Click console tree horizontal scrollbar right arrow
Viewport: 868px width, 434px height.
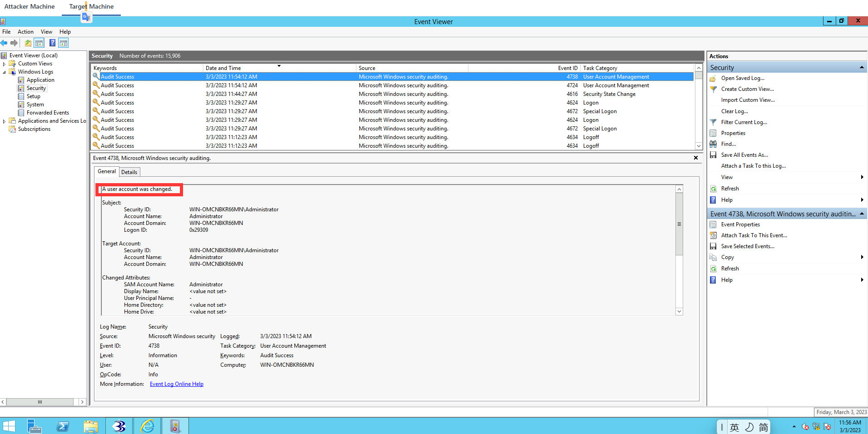point(82,402)
